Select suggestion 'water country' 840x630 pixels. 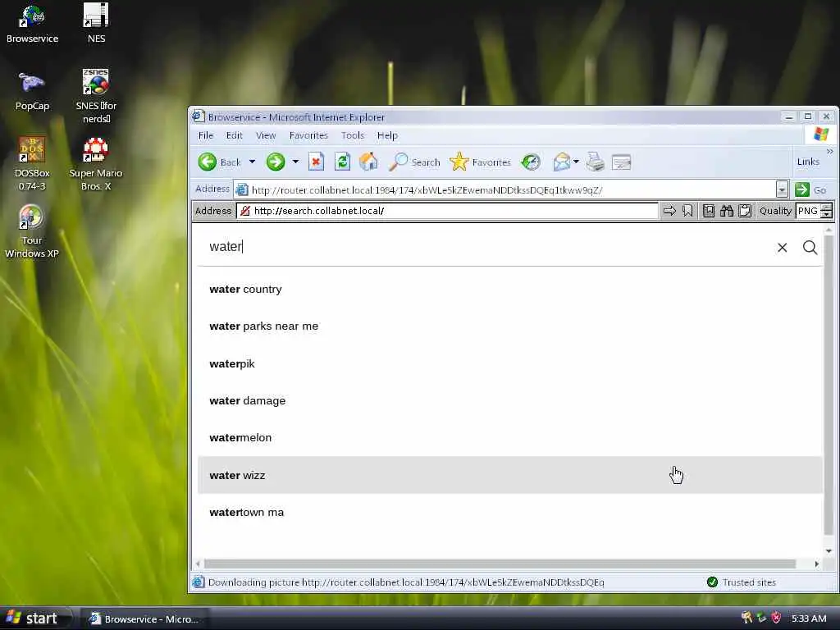tap(509, 290)
